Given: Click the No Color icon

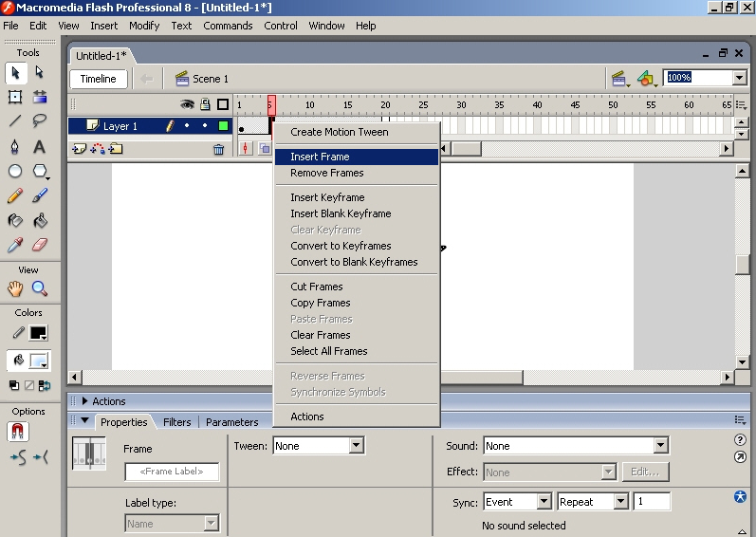Looking at the screenshot, I should tap(28, 385).
